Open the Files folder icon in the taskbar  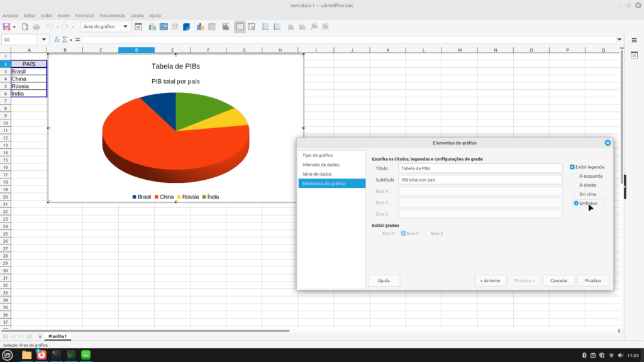pyautogui.click(x=26, y=355)
